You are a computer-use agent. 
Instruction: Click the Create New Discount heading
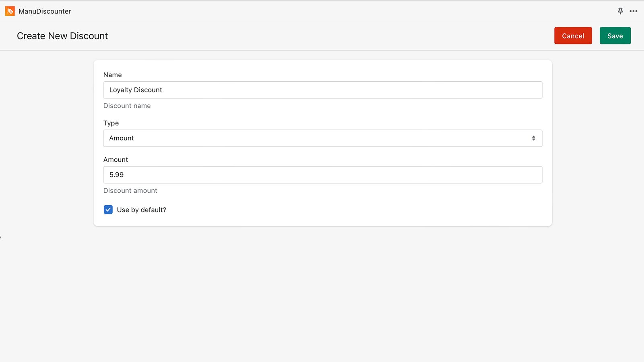coord(62,36)
